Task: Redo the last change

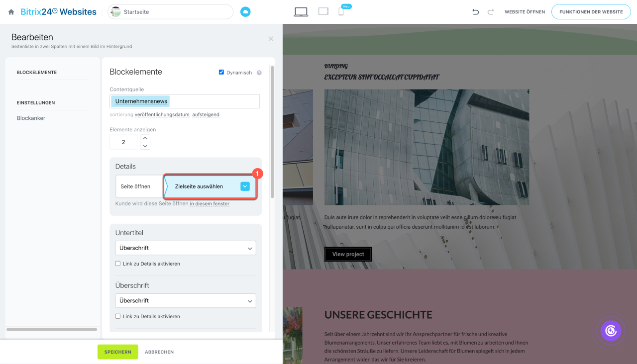Action: click(x=491, y=12)
